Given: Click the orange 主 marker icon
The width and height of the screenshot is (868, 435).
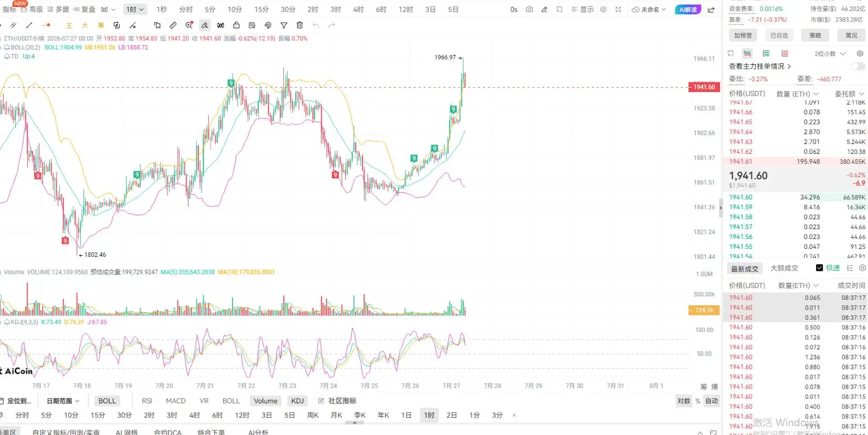Looking at the screenshot, I should pos(69,25).
